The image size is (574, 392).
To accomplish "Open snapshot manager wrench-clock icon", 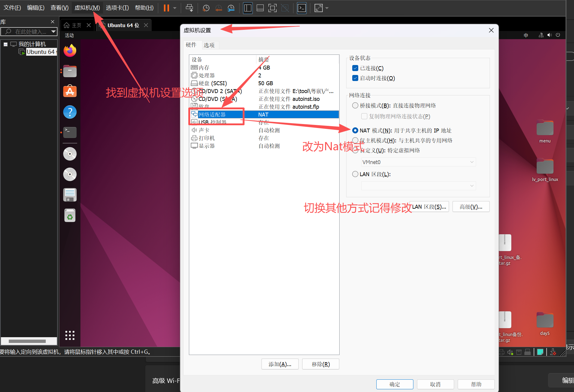I will (x=231, y=8).
